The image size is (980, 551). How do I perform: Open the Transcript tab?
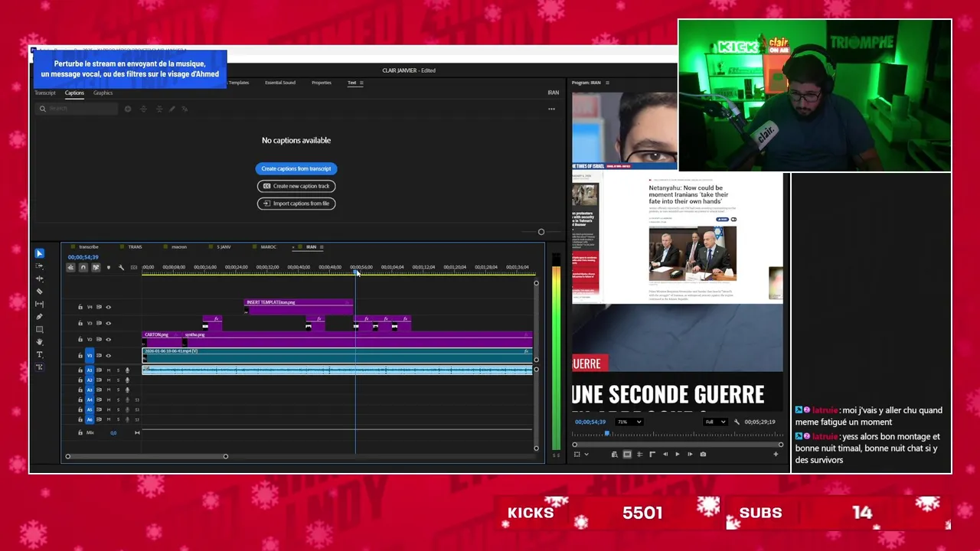(45, 93)
